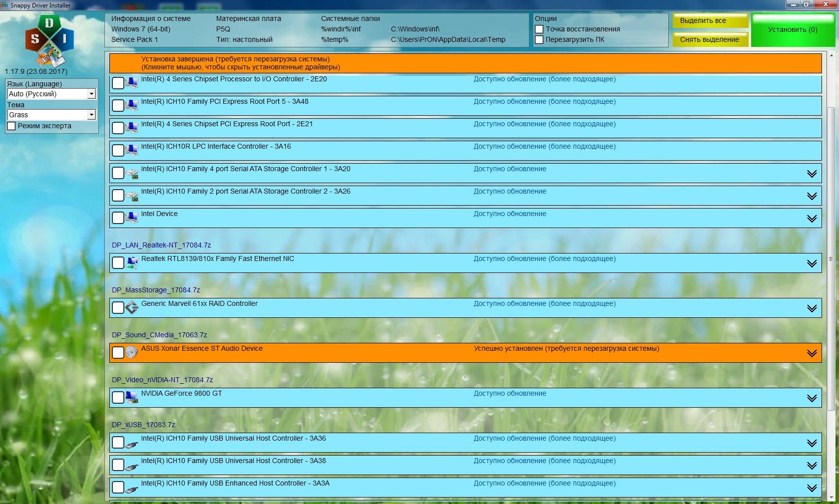Click the Снять выделение button

(710, 39)
